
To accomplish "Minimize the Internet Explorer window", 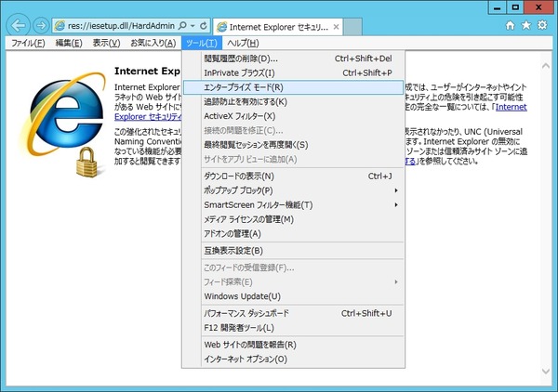I will [x=498, y=7].
